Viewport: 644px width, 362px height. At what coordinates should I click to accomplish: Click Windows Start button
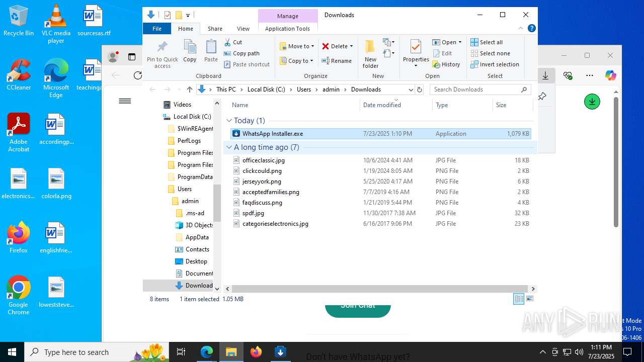coord(12,352)
